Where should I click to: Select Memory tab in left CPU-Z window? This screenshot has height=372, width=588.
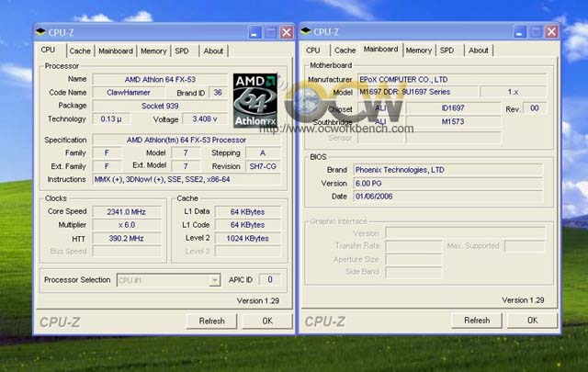coord(153,51)
